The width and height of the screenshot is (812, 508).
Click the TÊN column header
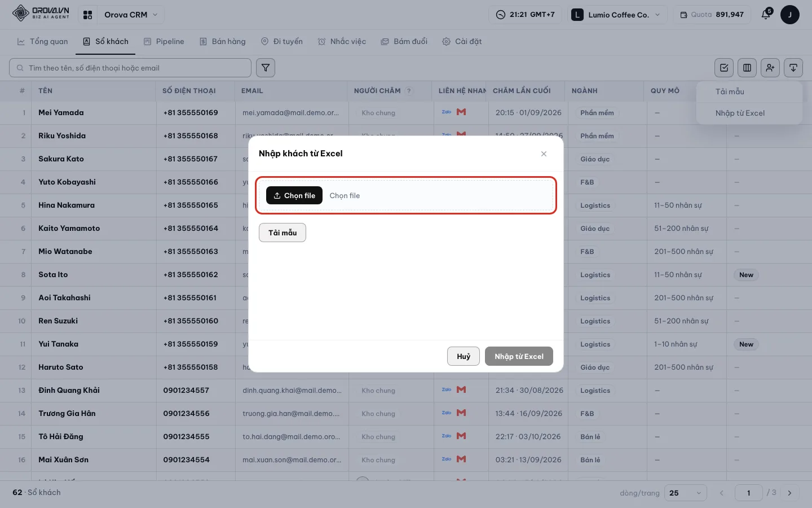pyautogui.click(x=45, y=90)
